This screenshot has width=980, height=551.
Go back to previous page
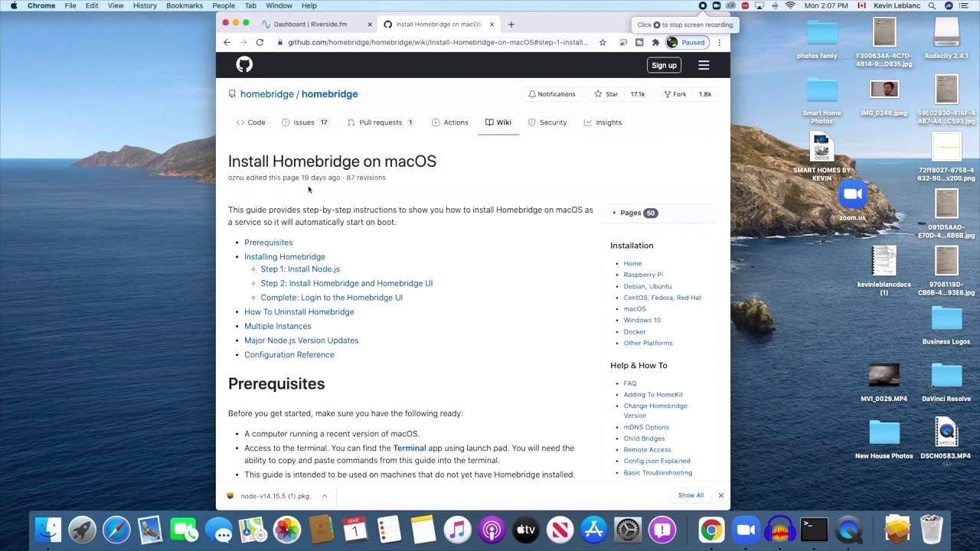point(227,42)
